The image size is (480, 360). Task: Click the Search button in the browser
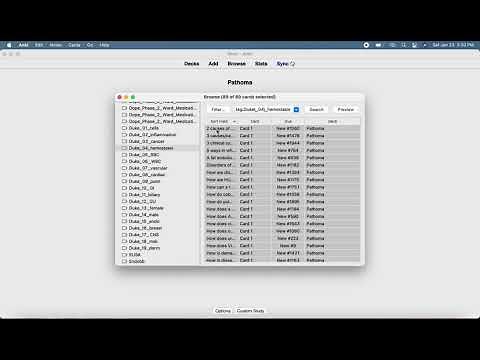point(316,109)
